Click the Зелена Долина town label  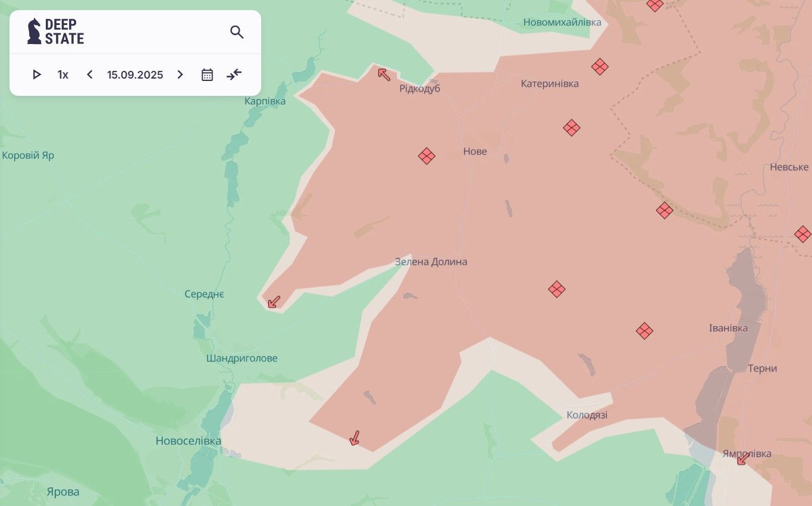click(x=431, y=262)
